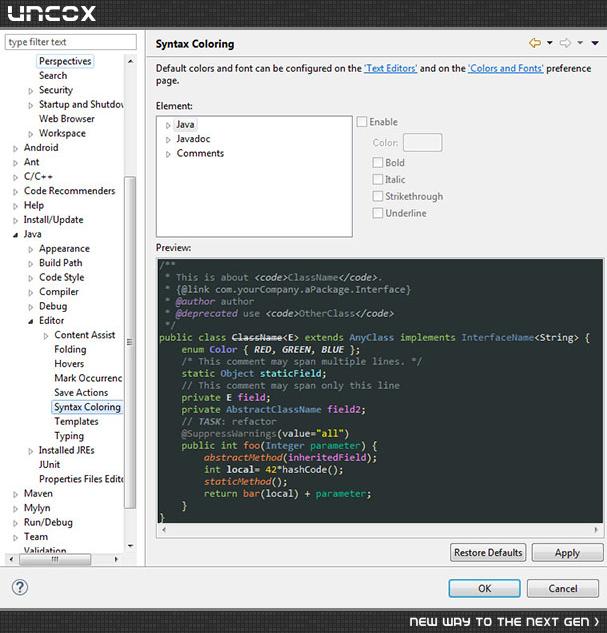Select Startup and Shutdown in tree
The width and height of the screenshot is (607, 633).
(x=81, y=104)
